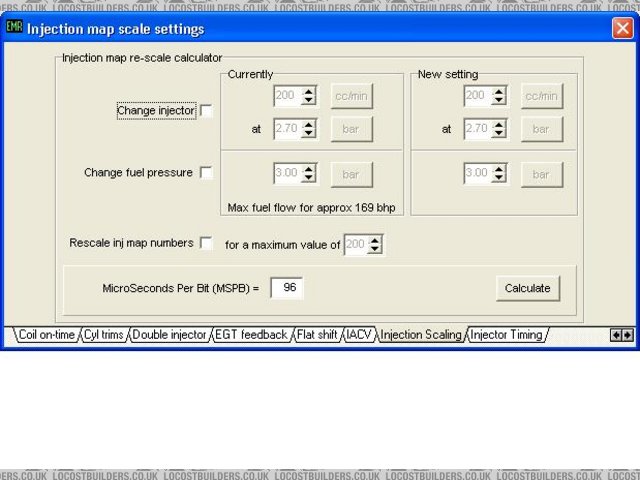Click the New setting 2.70 pressure field

[478, 129]
